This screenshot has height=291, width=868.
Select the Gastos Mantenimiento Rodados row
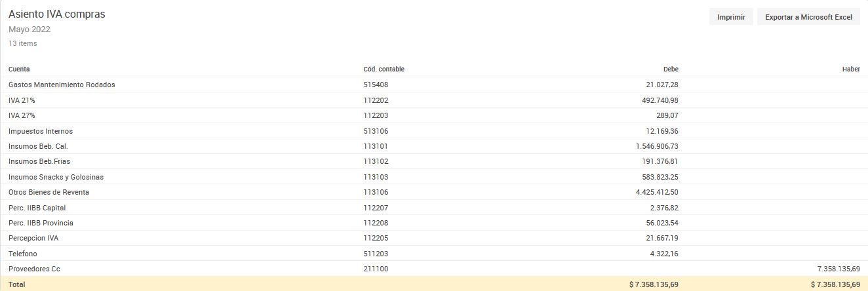[x=434, y=85]
